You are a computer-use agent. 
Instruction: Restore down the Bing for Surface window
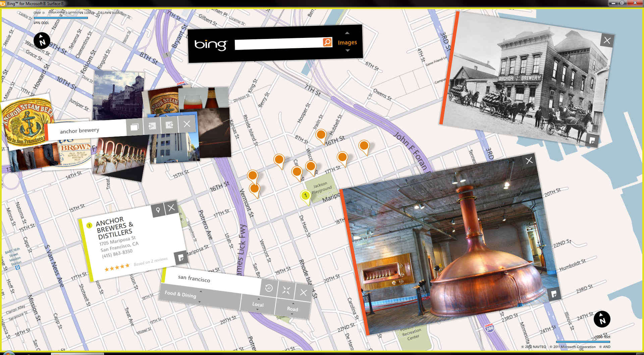(x=622, y=3)
